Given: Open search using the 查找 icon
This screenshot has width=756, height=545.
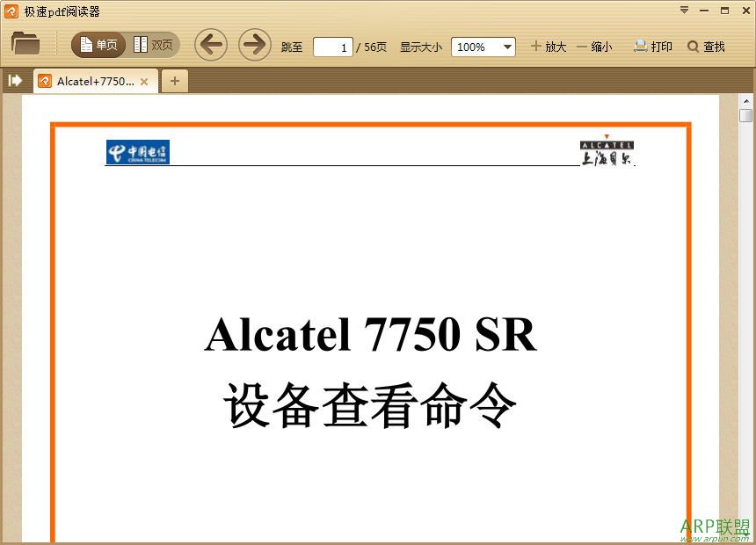Looking at the screenshot, I should tap(707, 46).
